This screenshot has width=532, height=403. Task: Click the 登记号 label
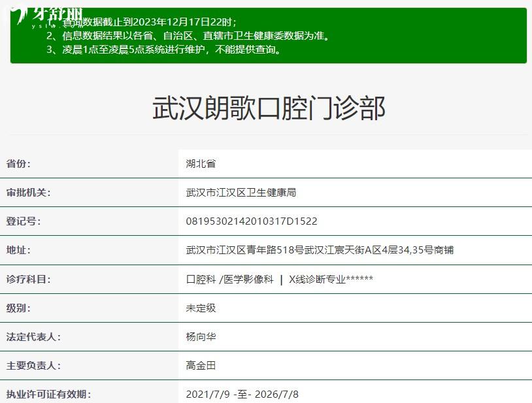coord(23,221)
